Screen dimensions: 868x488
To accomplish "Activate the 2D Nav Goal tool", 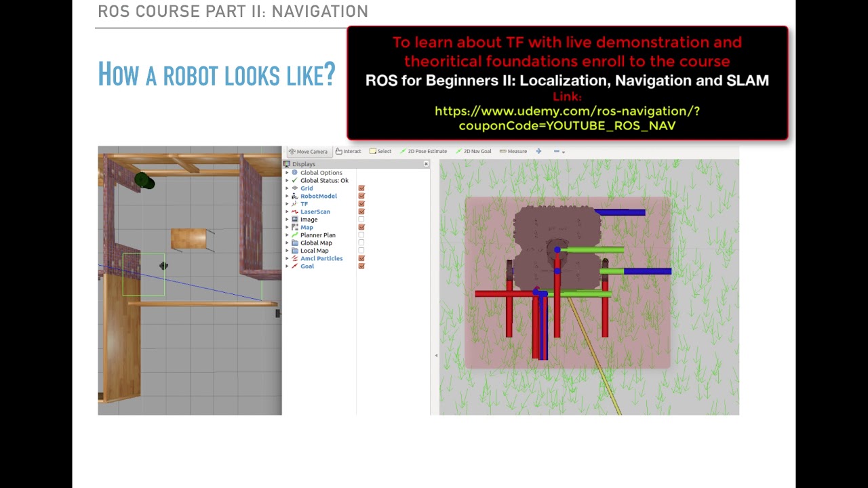I will [473, 151].
